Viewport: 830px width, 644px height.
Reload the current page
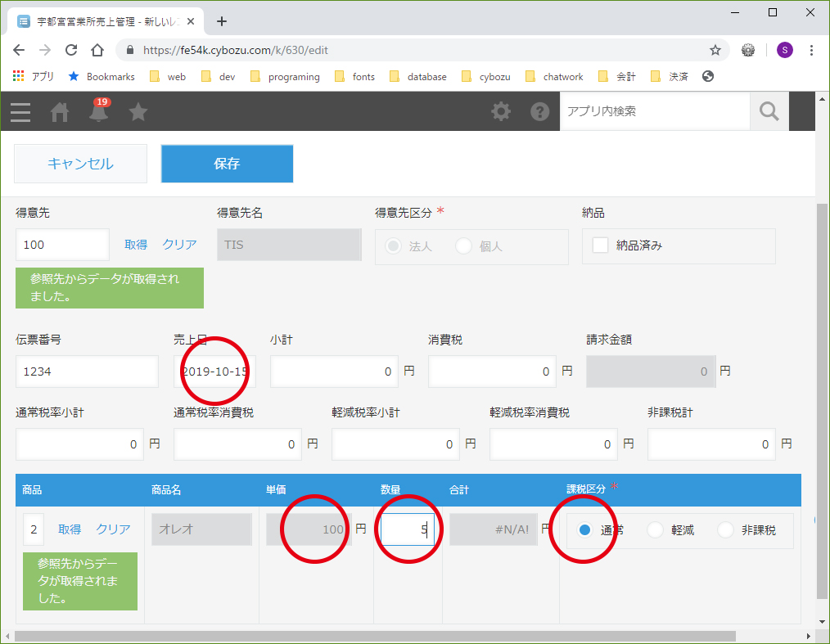tap(71, 50)
